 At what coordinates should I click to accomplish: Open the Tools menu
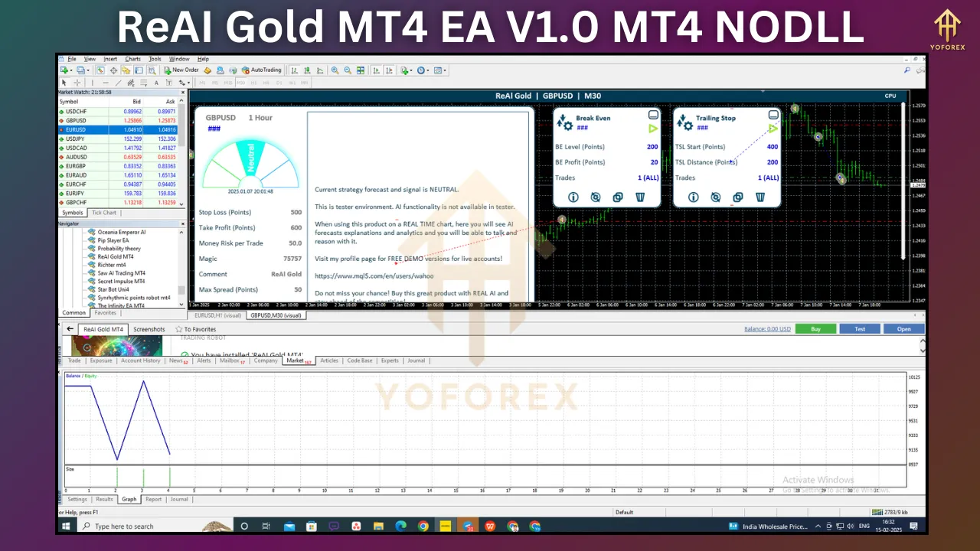point(155,59)
